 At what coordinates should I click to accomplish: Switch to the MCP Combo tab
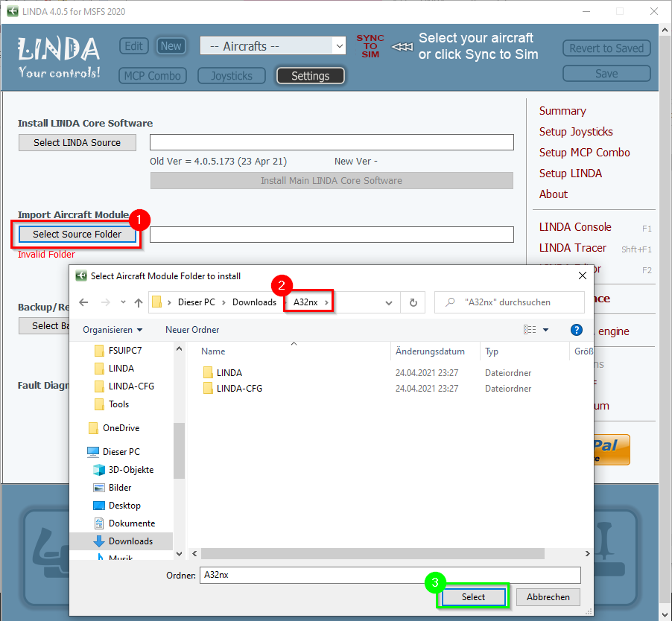(153, 76)
